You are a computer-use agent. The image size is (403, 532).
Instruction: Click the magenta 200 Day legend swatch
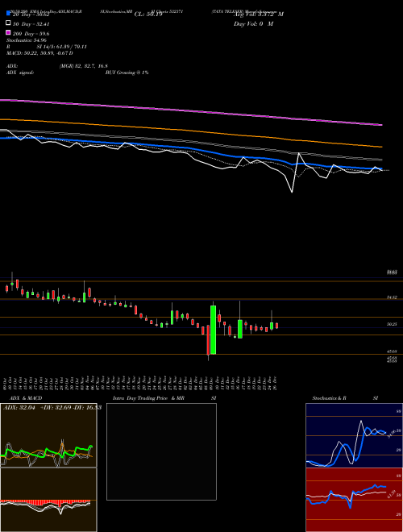[8, 32]
